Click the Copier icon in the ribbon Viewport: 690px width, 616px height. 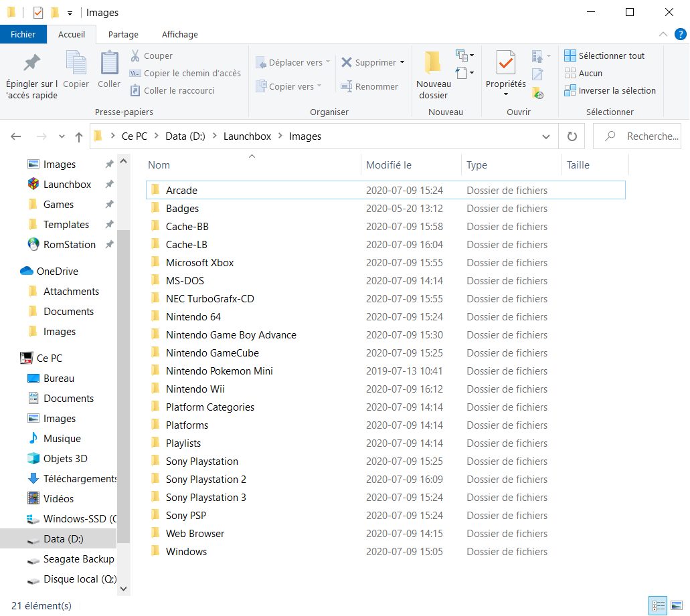[76, 63]
